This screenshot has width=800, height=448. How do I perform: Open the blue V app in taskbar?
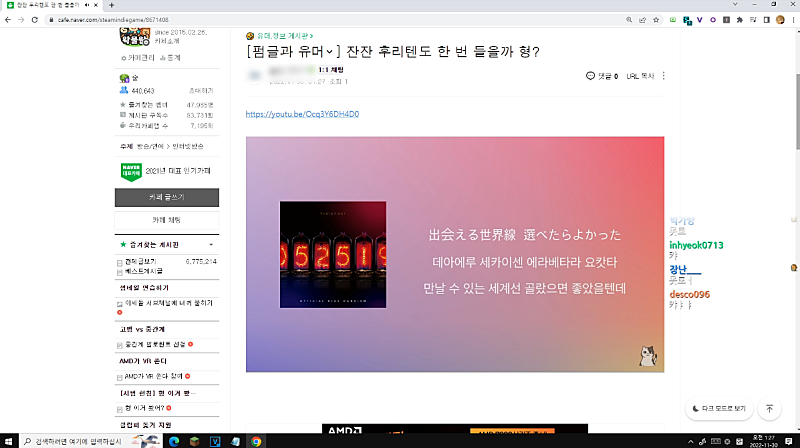[215, 441]
